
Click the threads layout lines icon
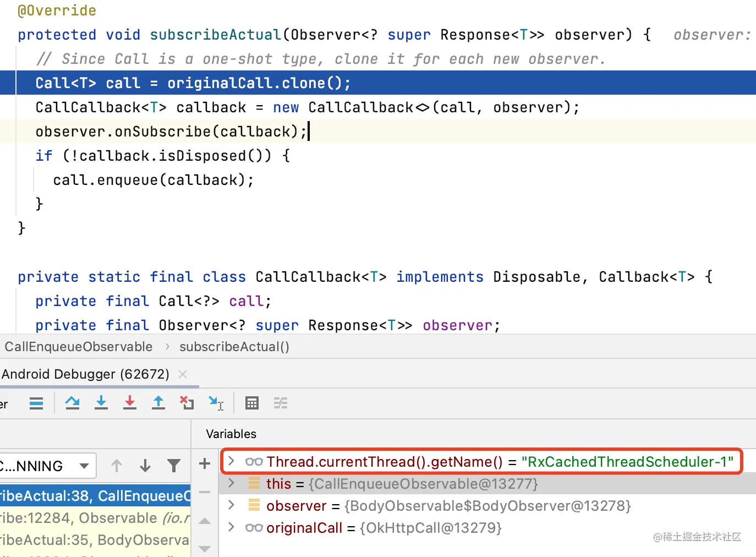coord(36,403)
